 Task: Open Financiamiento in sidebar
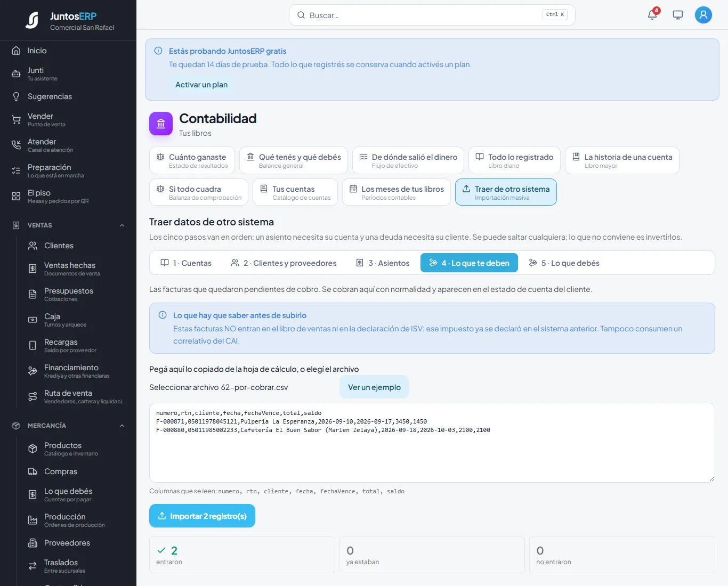coord(76,371)
